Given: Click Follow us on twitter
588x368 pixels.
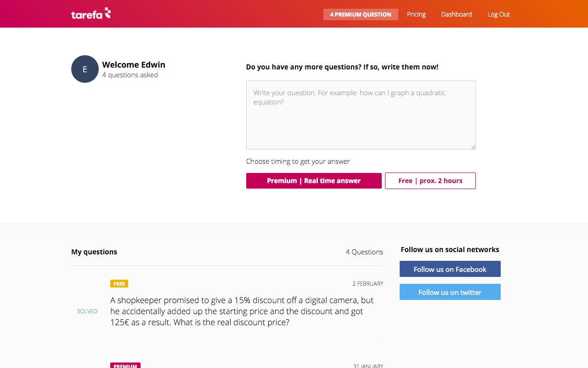Looking at the screenshot, I should 450,292.
